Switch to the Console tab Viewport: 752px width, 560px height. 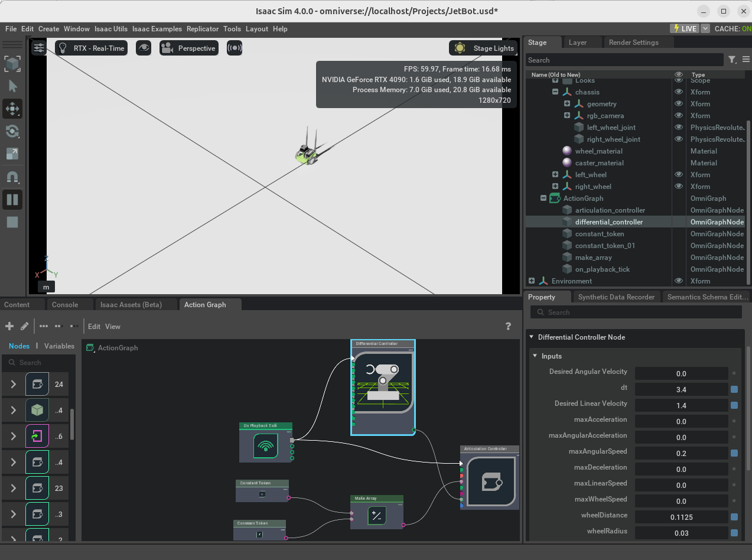point(65,305)
